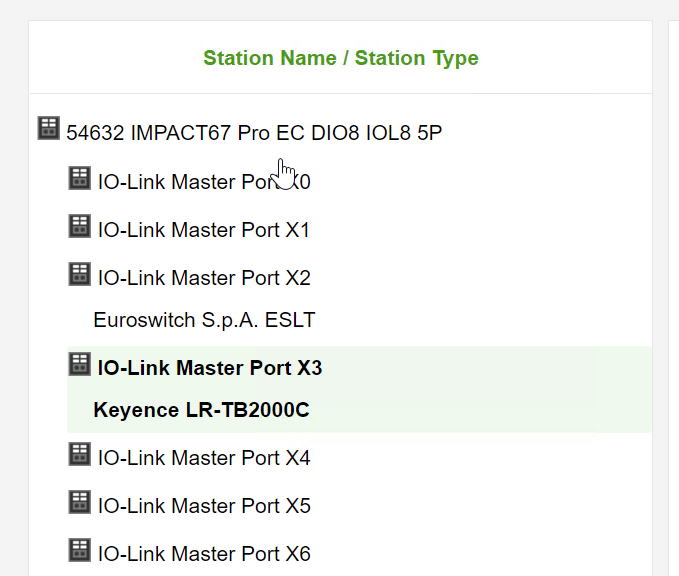Click the grid icon beside Port X2
The image size is (679, 576).
(x=80, y=274)
